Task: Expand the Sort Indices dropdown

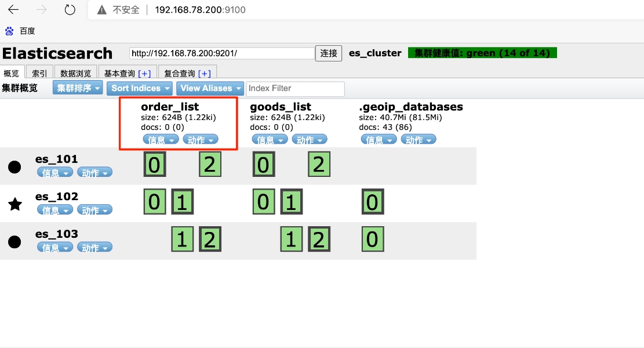Action: [140, 88]
